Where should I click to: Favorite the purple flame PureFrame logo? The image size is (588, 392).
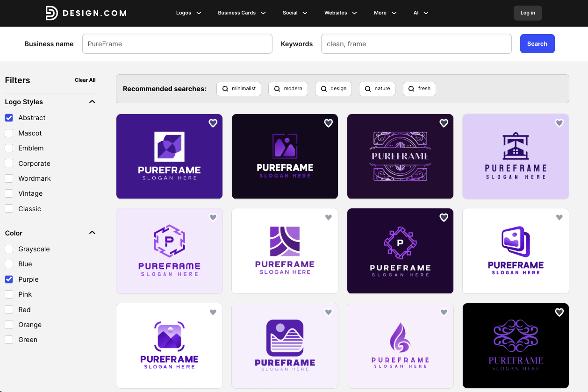444,312
